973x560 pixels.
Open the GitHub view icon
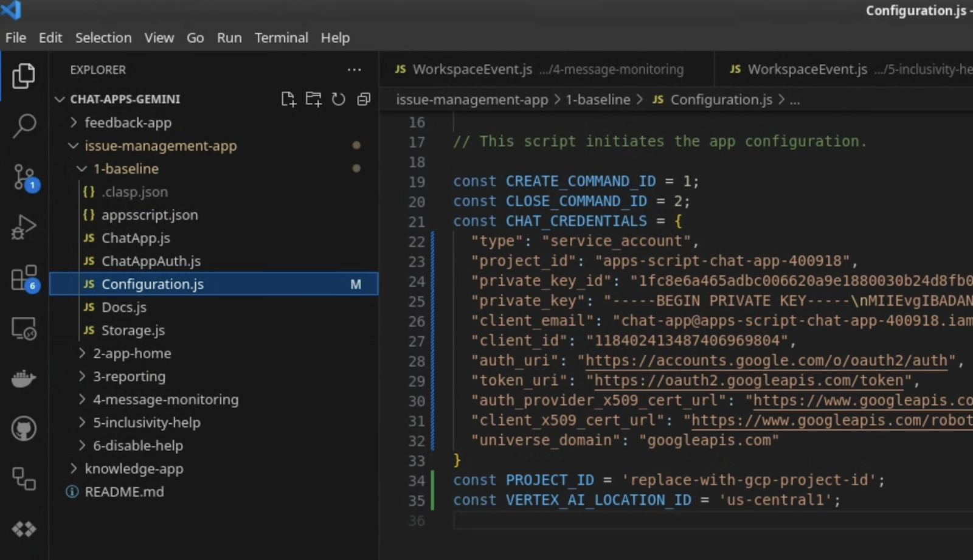click(x=24, y=429)
